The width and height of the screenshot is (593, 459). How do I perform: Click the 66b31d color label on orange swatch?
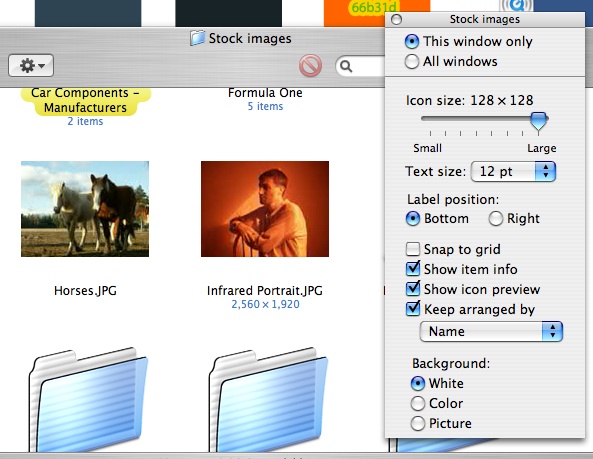pyautogui.click(x=374, y=7)
